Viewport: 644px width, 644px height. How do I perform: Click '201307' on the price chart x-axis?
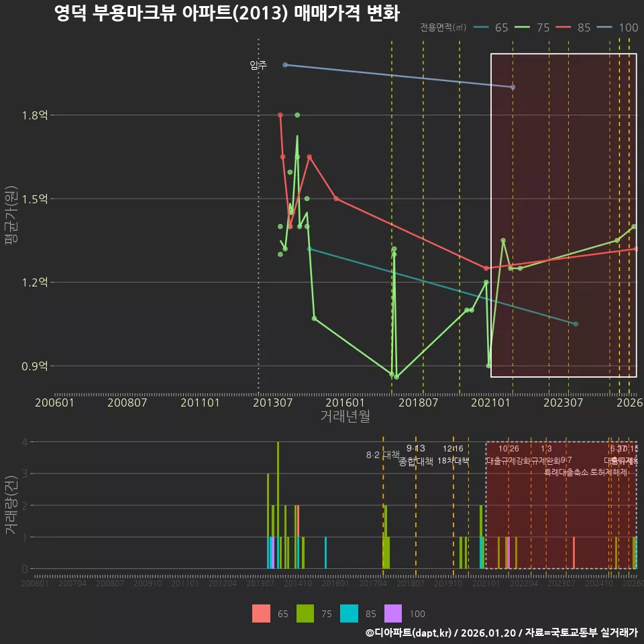(x=273, y=402)
